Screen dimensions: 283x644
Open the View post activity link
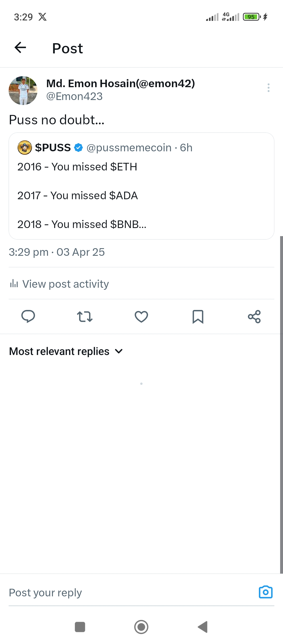point(66,284)
